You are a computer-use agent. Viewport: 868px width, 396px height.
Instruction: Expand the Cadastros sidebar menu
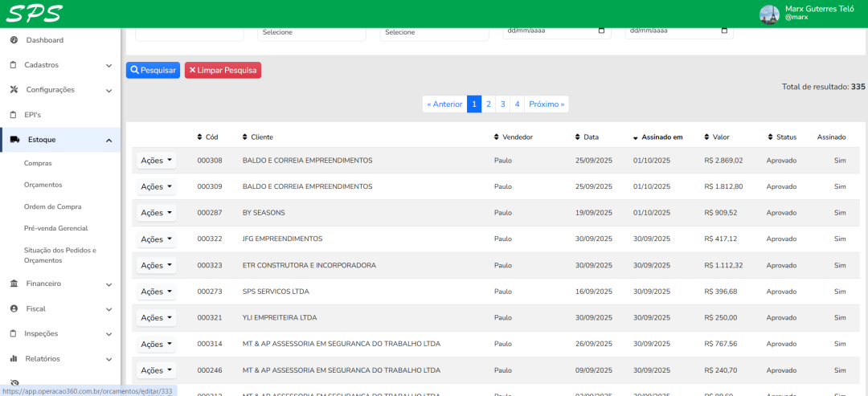click(108, 65)
